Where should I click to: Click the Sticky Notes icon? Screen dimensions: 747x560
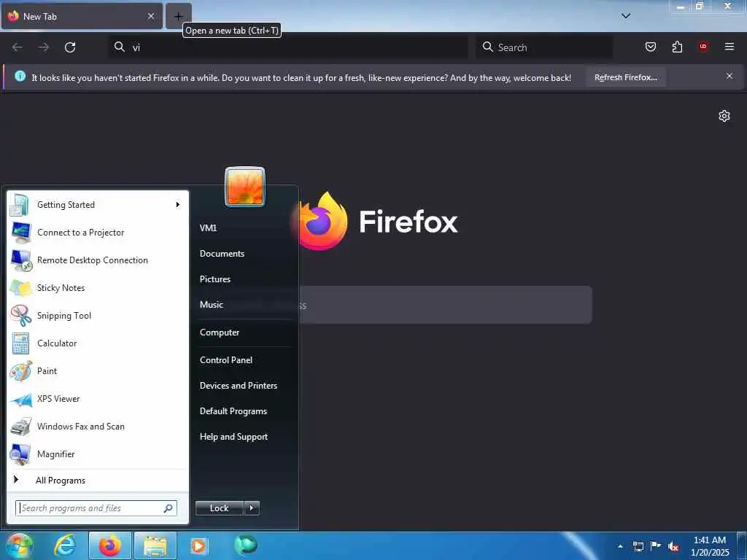click(20, 288)
